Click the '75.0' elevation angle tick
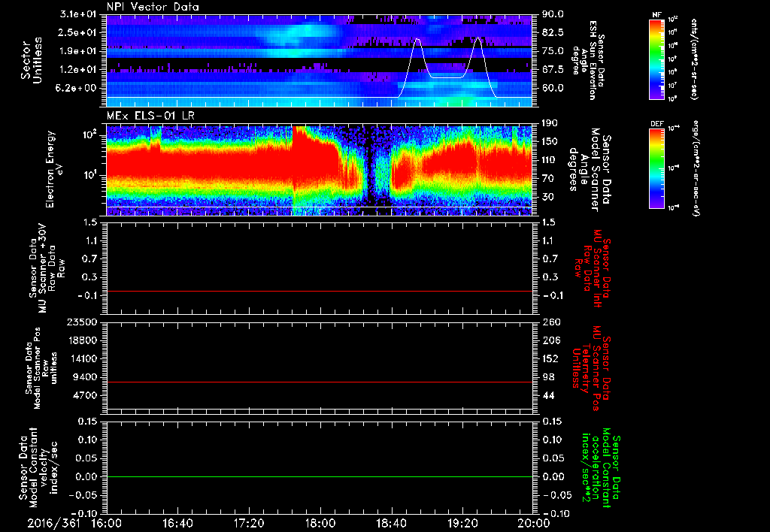Image resolution: width=770 pixels, height=532 pixels. coord(553,51)
